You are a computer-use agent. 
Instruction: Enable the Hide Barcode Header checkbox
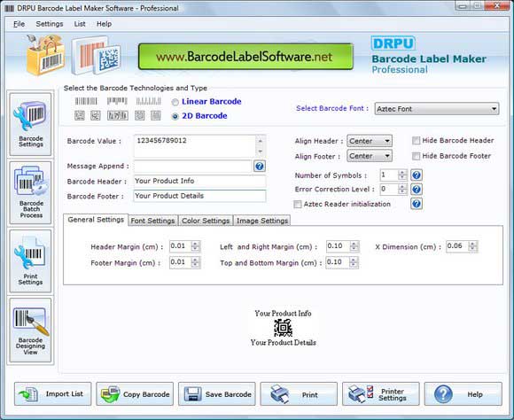(416, 141)
